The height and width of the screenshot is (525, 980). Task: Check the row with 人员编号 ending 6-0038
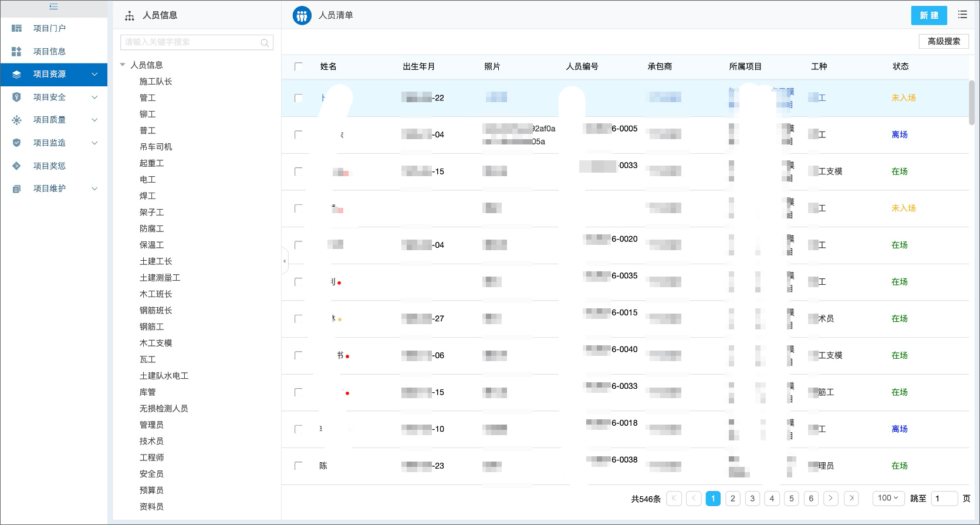[299, 466]
